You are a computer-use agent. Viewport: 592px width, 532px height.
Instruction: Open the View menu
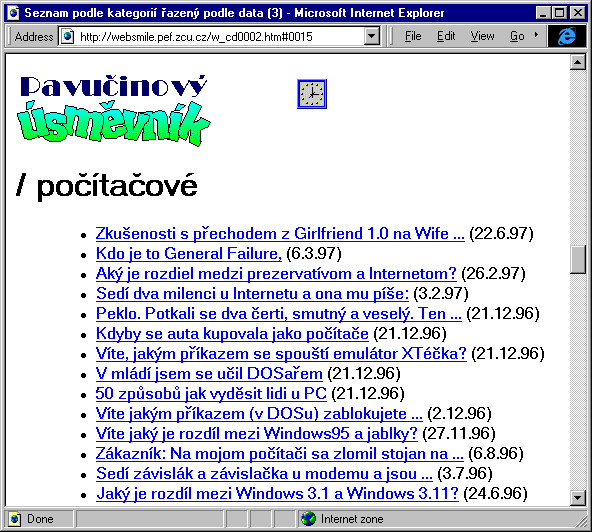(x=482, y=36)
